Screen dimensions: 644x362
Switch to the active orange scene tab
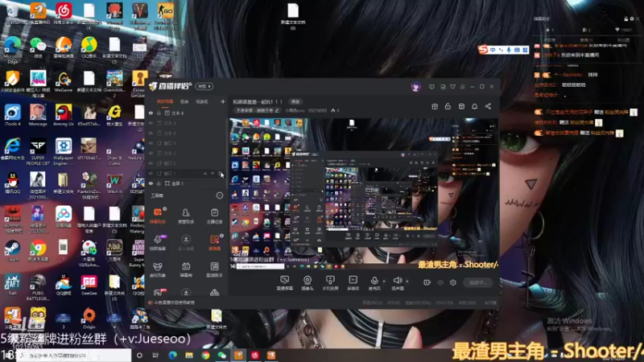coord(165,102)
